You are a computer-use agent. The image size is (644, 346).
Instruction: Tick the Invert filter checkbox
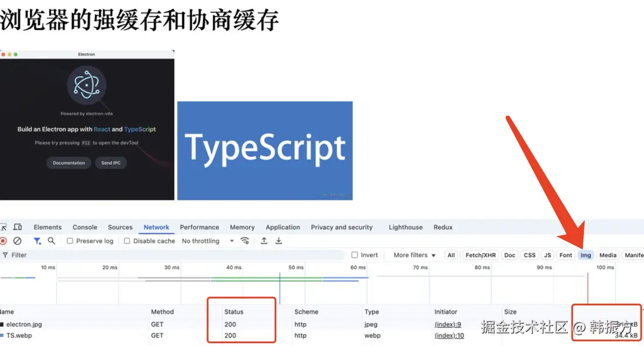(x=355, y=255)
